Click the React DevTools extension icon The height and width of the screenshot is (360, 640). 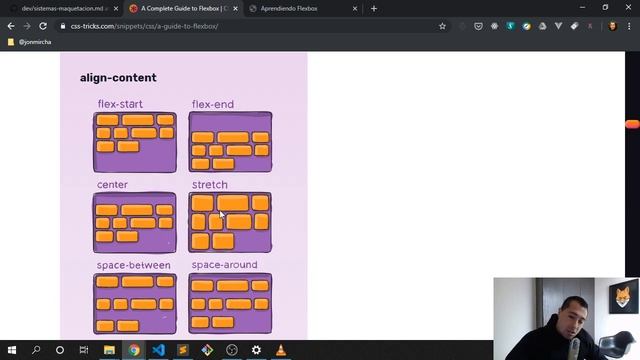[x=494, y=26]
